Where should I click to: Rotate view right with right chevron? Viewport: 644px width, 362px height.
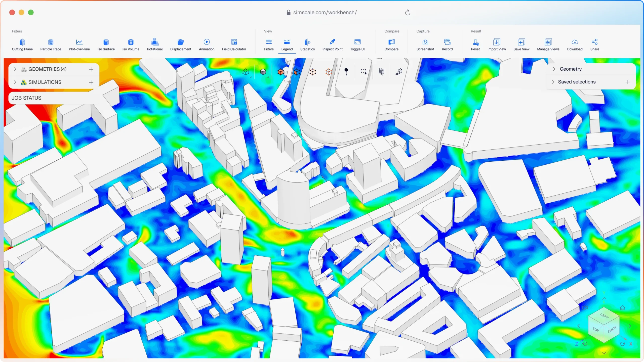[x=630, y=326]
